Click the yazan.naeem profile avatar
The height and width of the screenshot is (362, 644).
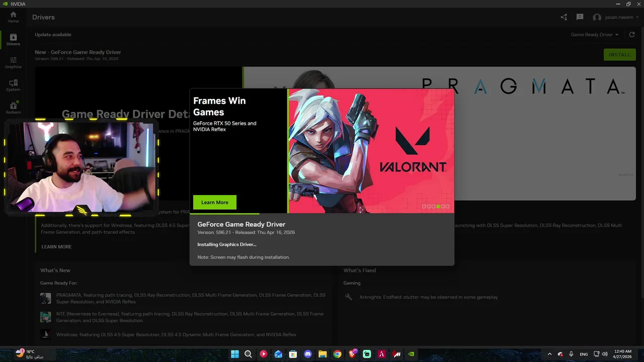click(597, 17)
